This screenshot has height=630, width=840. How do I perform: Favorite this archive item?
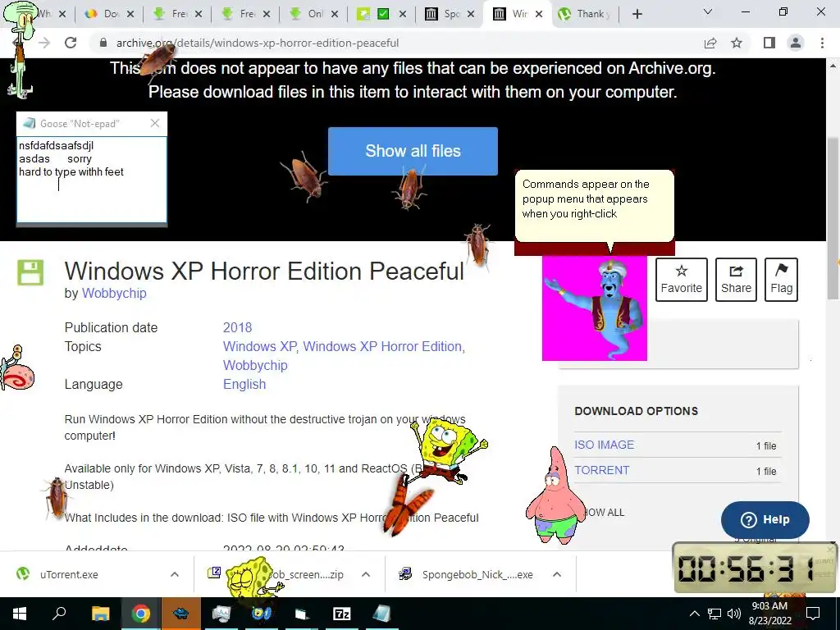681,280
